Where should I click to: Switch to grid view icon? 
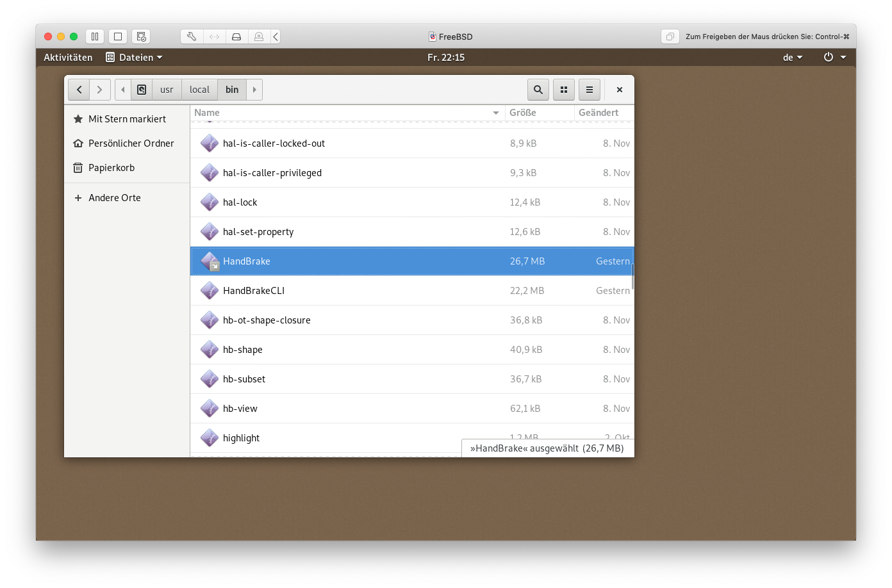tap(563, 90)
